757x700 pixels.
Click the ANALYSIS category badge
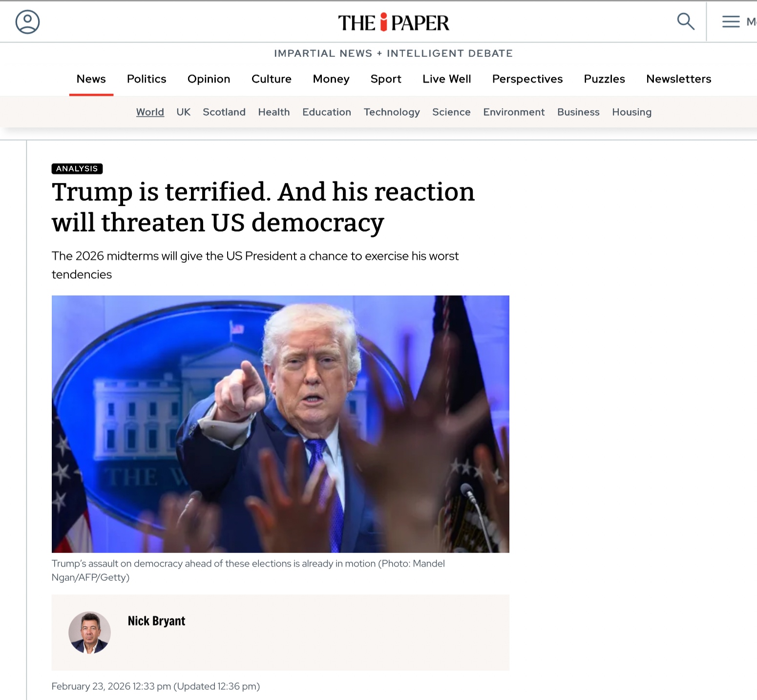(x=77, y=169)
